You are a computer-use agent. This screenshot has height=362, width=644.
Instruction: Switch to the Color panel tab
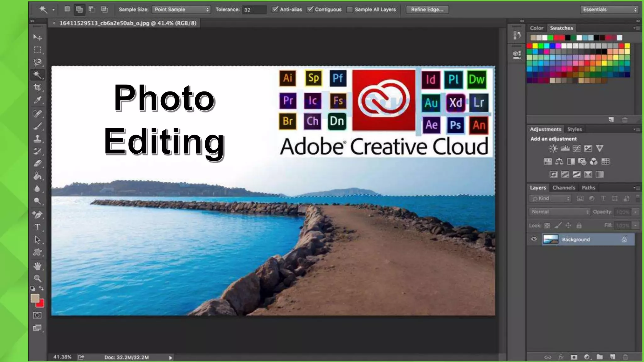[536, 28]
